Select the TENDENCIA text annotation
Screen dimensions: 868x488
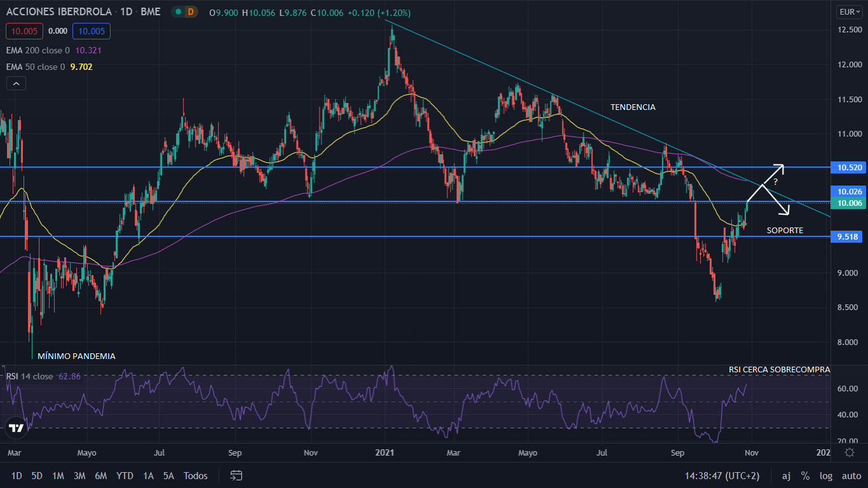click(x=633, y=107)
